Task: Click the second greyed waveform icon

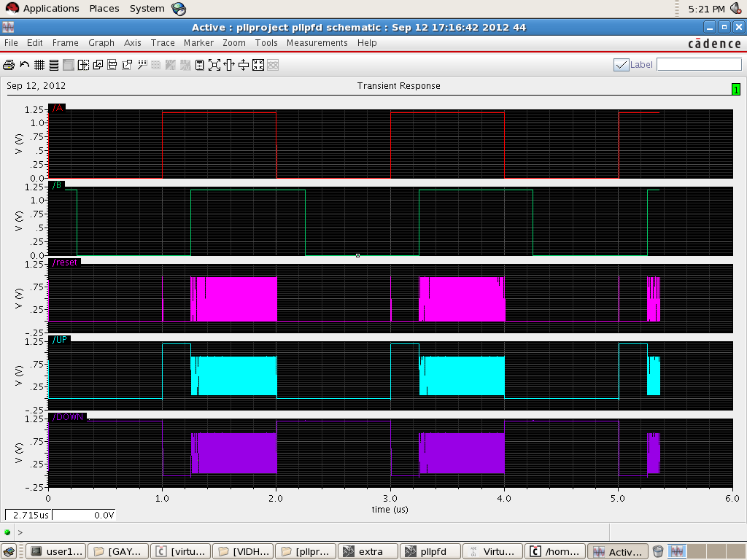Action: coord(185,65)
